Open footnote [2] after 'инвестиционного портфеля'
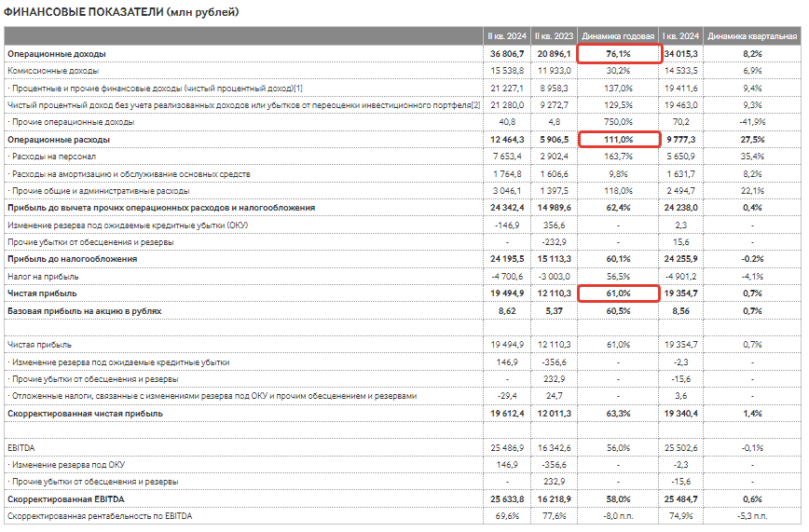The height and width of the screenshot is (532, 809). tap(475, 105)
